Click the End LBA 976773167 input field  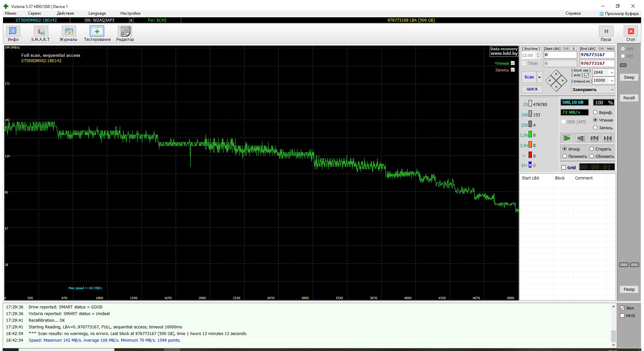[x=597, y=55]
